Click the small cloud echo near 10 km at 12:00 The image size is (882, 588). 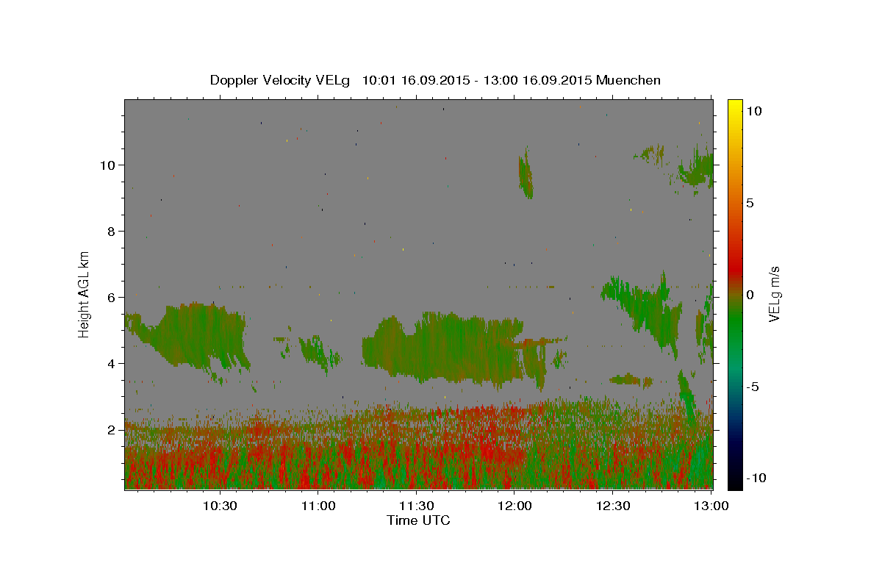[526, 175]
